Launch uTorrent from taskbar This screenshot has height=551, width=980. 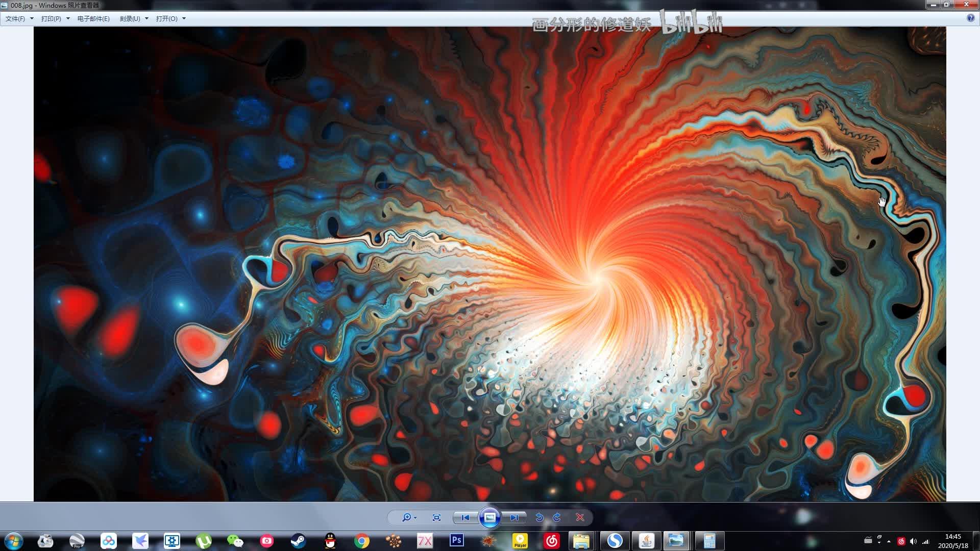tap(204, 541)
